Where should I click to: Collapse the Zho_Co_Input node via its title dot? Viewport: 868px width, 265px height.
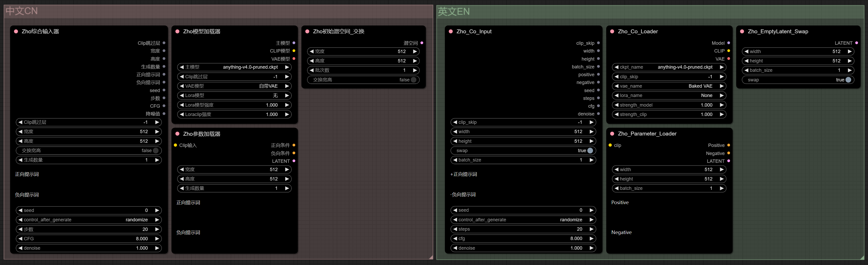click(x=451, y=31)
